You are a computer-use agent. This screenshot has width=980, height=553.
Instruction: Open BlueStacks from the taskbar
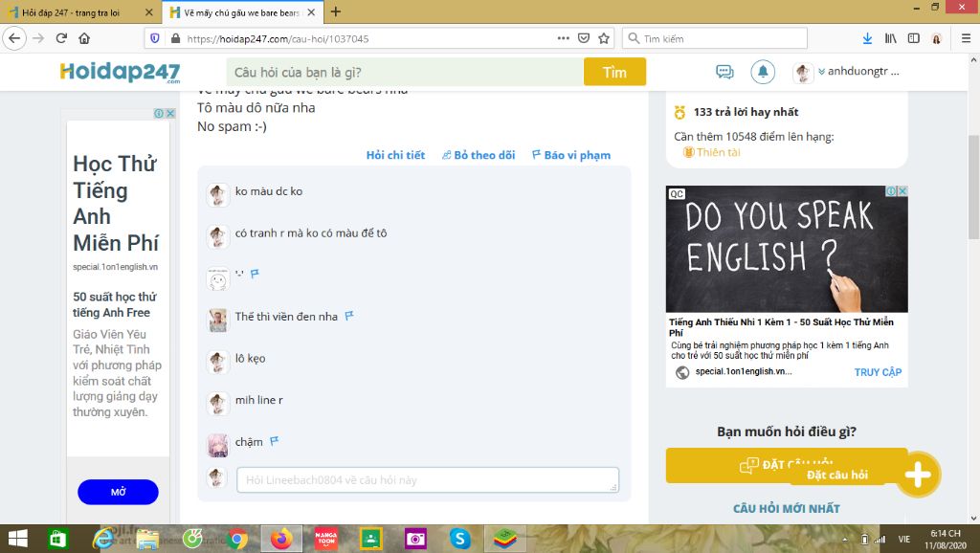click(x=504, y=539)
